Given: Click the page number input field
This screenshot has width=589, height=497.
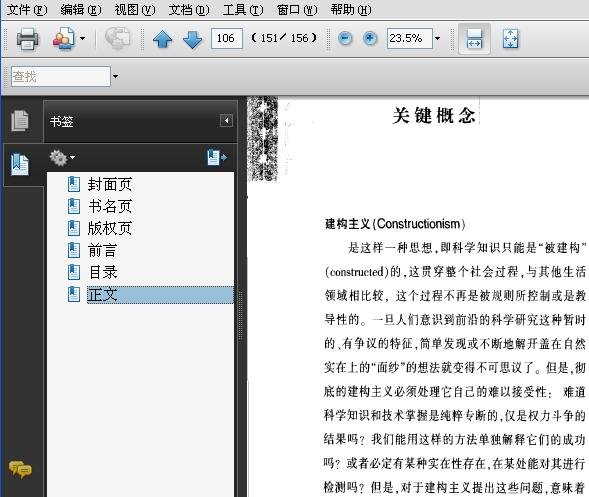Looking at the screenshot, I should click(227, 38).
